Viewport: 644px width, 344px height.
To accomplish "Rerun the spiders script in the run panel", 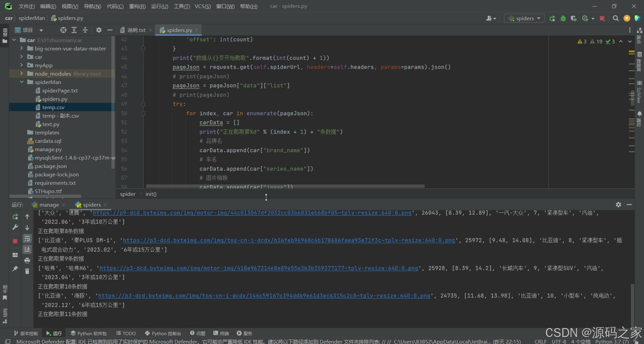I will [15, 217].
